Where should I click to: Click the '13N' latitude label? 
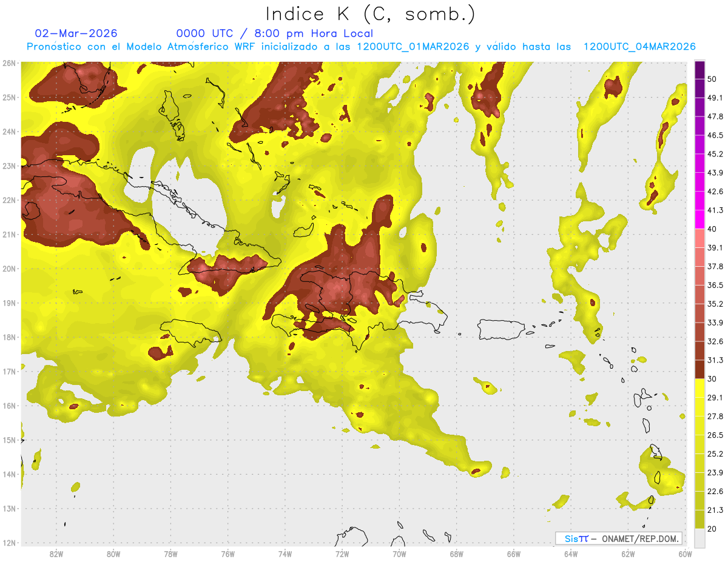(x=9, y=509)
